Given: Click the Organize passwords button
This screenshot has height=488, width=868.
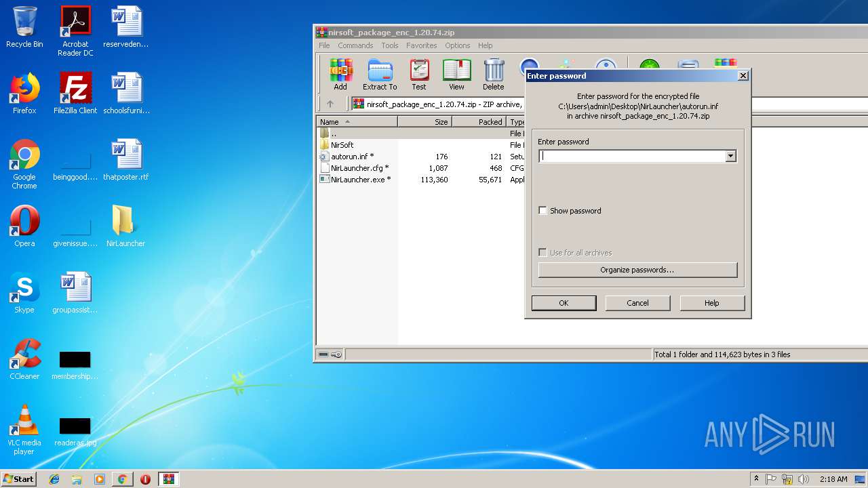Looking at the screenshot, I should point(637,270).
